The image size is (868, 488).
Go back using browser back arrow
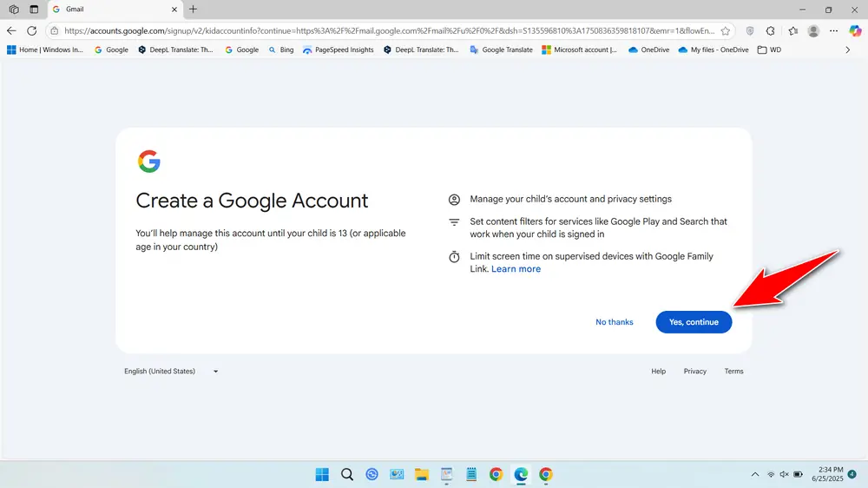11,31
